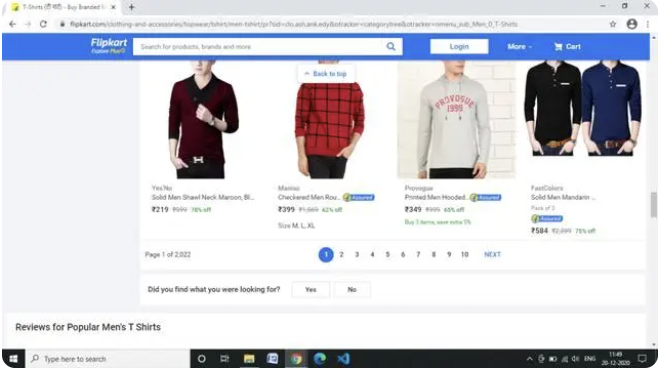
Task: Click the page vertical scrollbar thumb
Action: point(654,204)
